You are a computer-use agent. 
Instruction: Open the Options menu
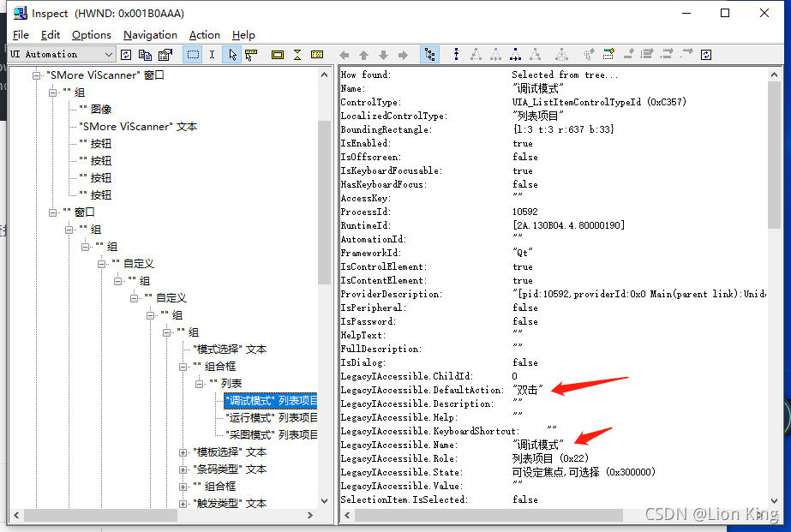pos(92,35)
